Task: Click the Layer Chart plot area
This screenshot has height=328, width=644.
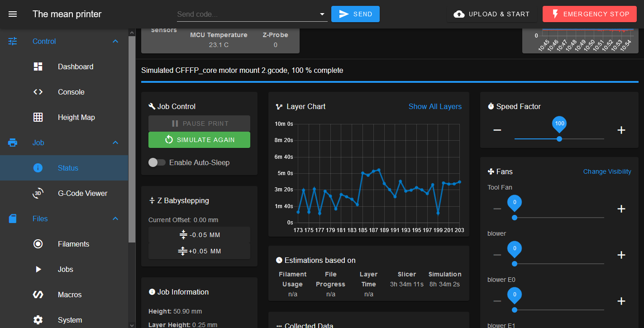Action: click(378, 173)
